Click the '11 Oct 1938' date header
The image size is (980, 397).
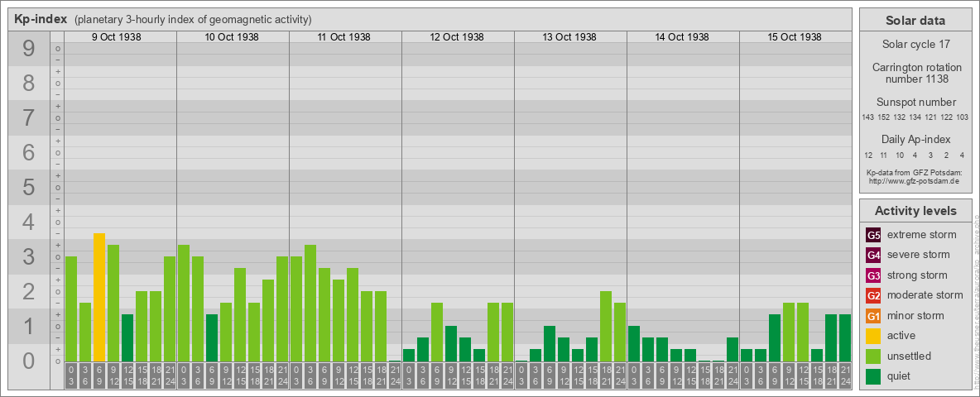pos(343,37)
